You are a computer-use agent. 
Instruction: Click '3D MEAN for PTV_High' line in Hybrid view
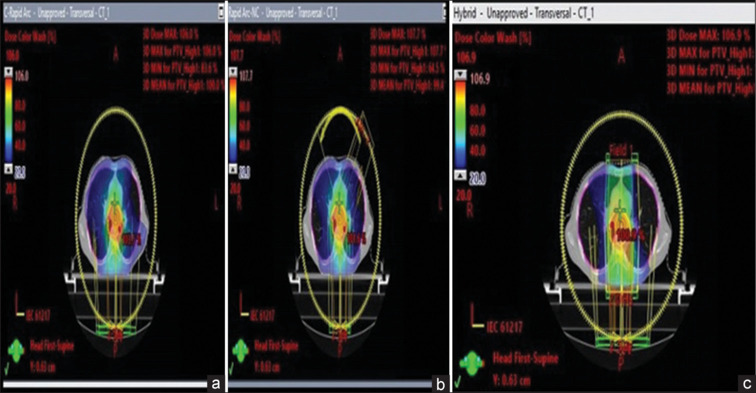[710, 87]
